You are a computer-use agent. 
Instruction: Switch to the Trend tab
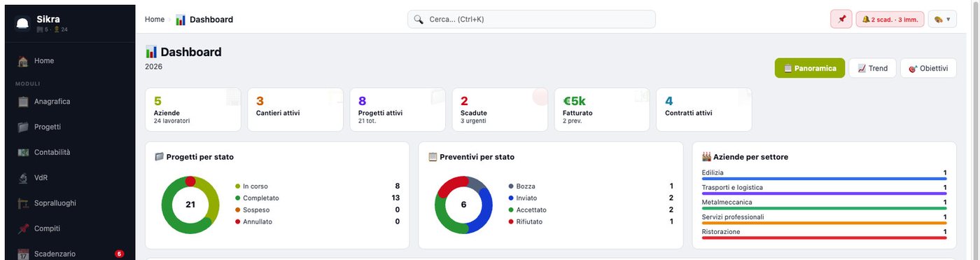872,68
